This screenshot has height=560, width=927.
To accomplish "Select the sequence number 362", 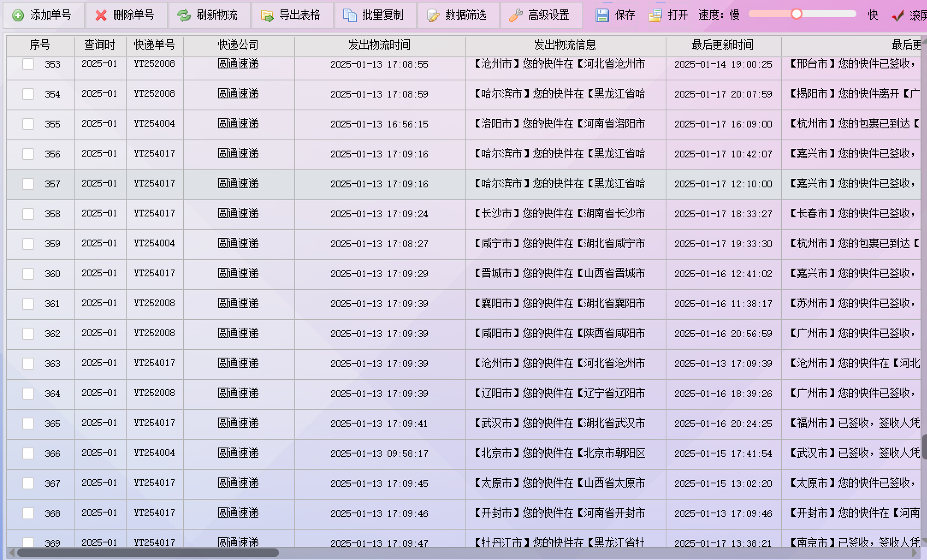I will 53,334.
